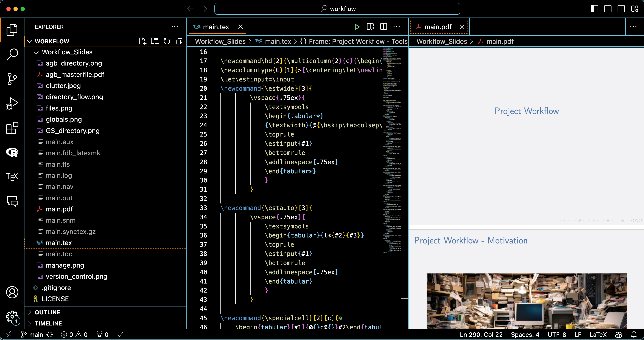Toggle the bottom panel

click(x=608, y=9)
